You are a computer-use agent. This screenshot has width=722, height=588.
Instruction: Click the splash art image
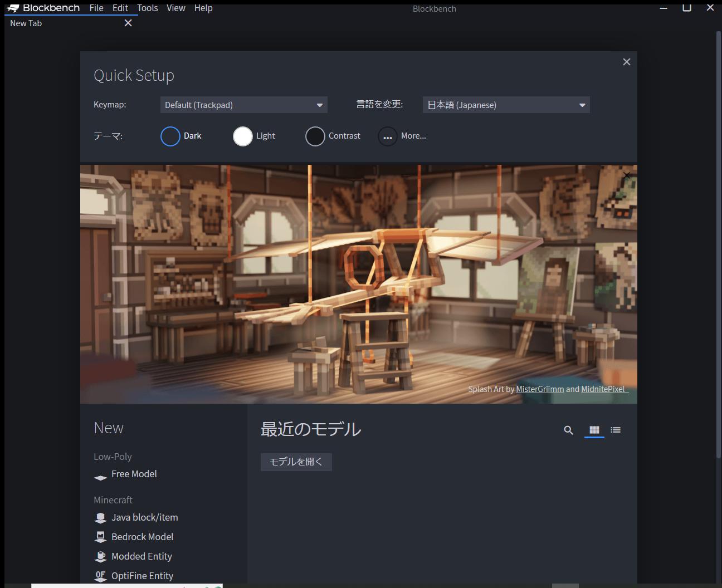(359, 284)
